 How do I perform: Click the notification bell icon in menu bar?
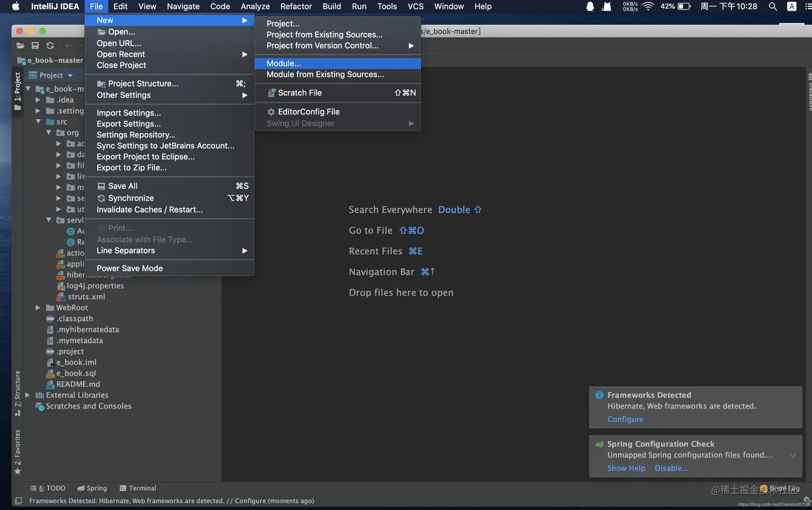590,6
